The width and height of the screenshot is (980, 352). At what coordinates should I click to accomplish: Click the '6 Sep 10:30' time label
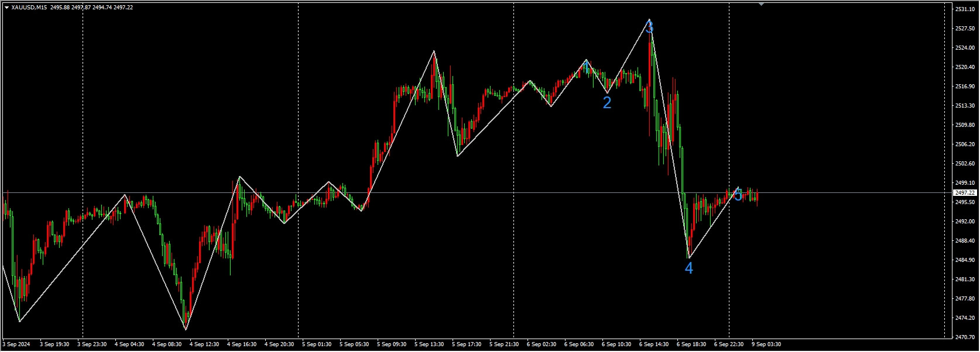click(616, 344)
